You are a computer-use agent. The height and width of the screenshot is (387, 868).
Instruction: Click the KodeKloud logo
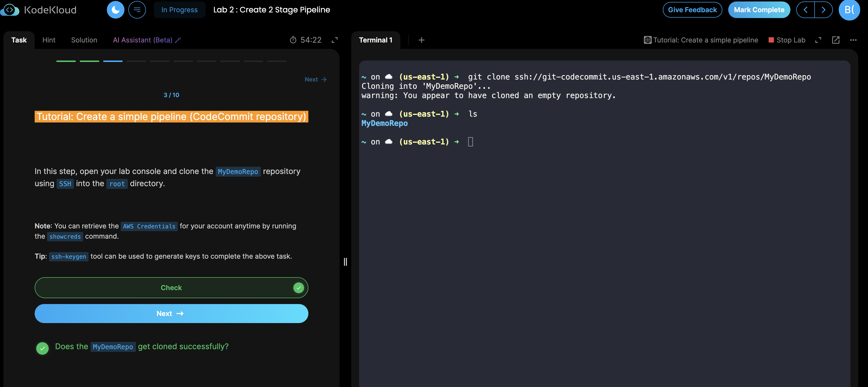click(39, 10)
